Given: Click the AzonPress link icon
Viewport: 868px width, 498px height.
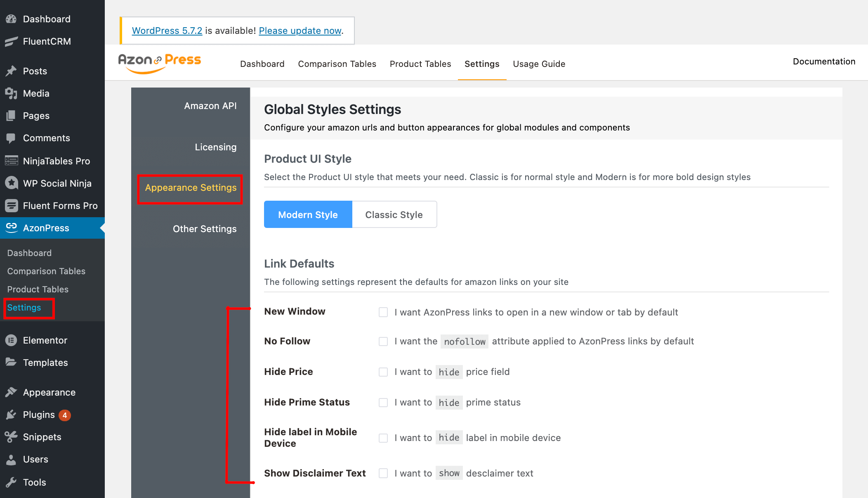Looking at the screenshot, I should pos(11,228).
